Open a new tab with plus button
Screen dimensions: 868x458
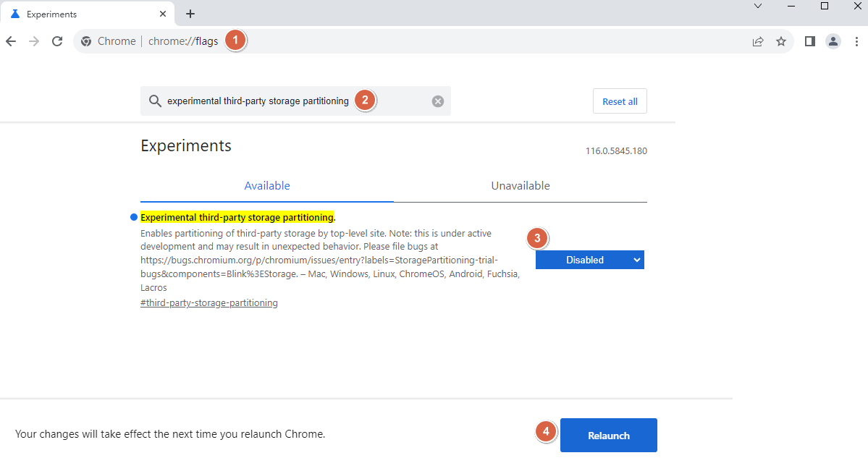[190, 14]
